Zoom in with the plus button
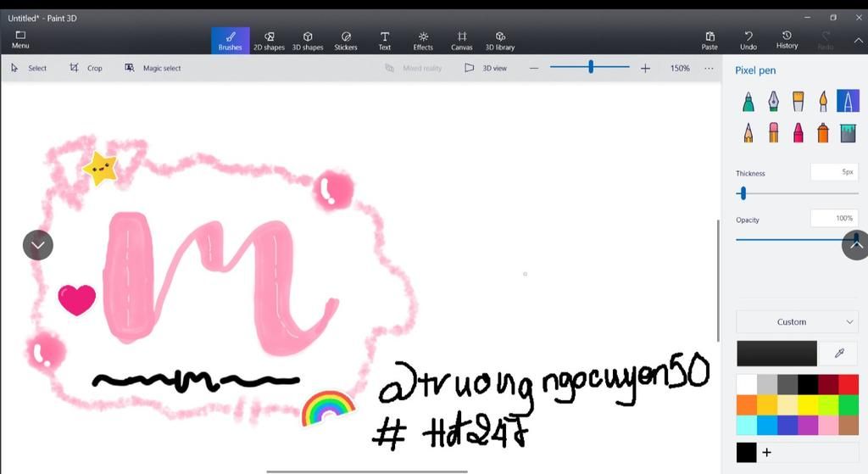The height and width of the screenshot is (474, 868). 645,68
